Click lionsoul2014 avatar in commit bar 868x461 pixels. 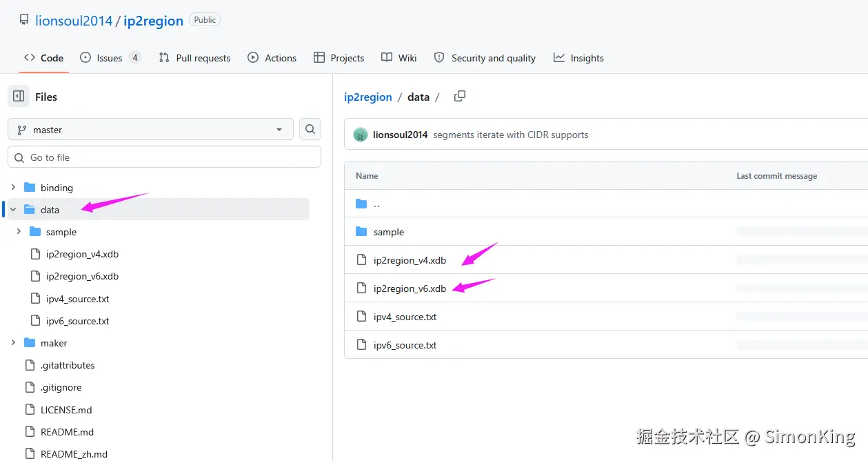pyautogui.click(x=361, y=135)
